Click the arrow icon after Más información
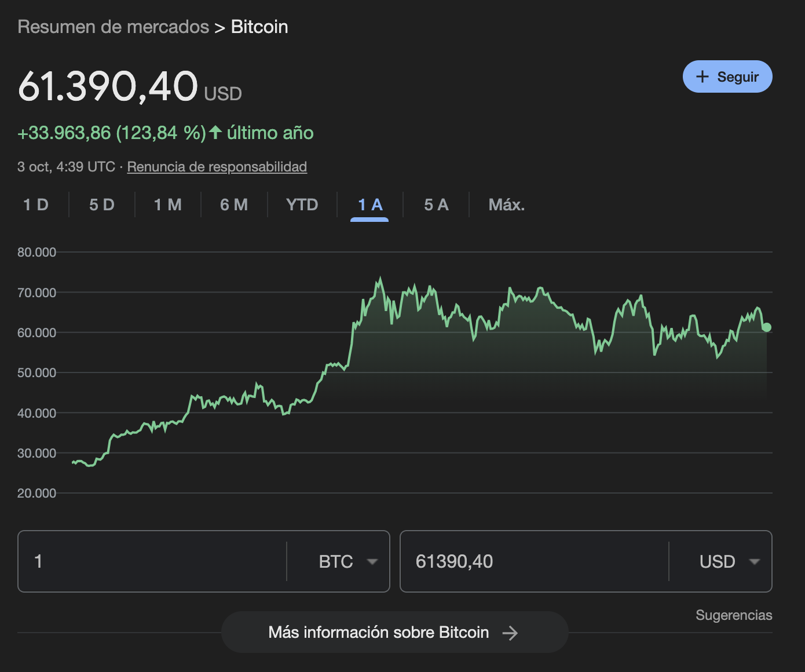The image size is (805, 672). 510,633
